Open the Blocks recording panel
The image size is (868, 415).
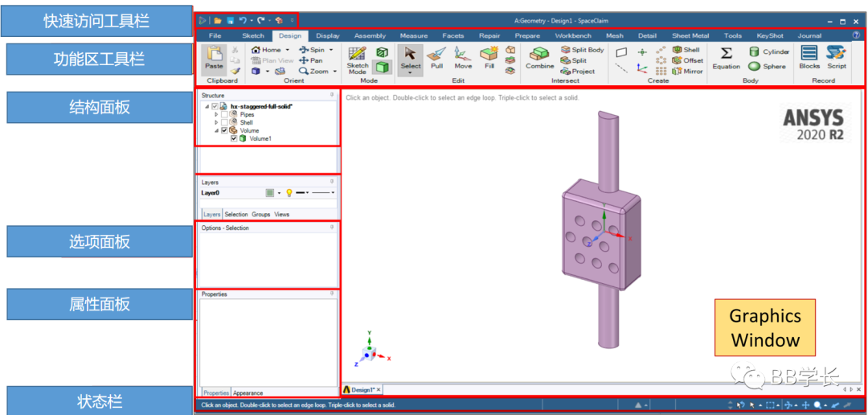(809, 58)
